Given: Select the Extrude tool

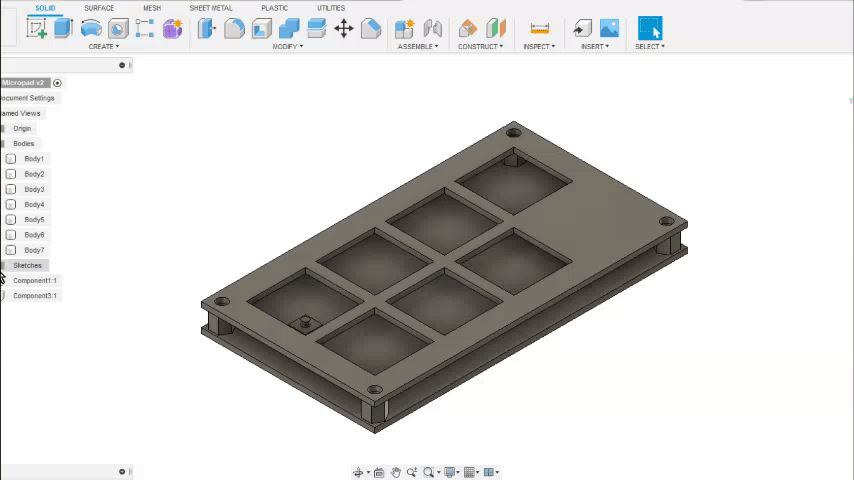Looking at the screenshot, I should coord(63,29).
